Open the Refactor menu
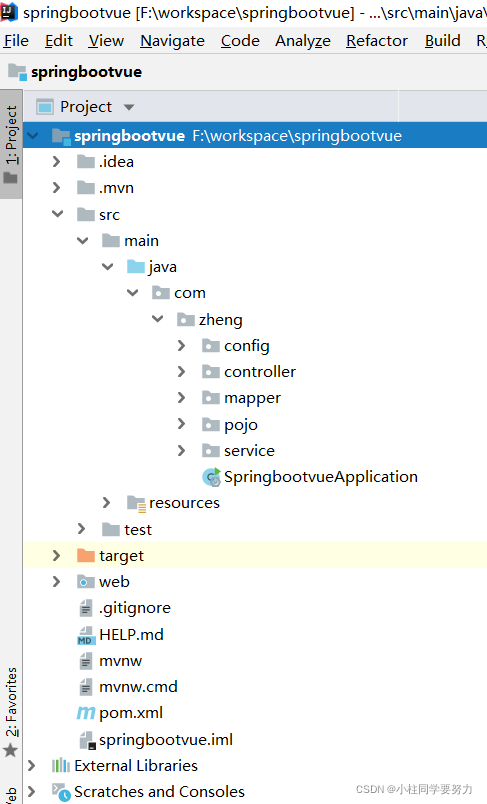The width and height of the screenshot is (487, 804). pyautogui.click(x=377, y=41)
